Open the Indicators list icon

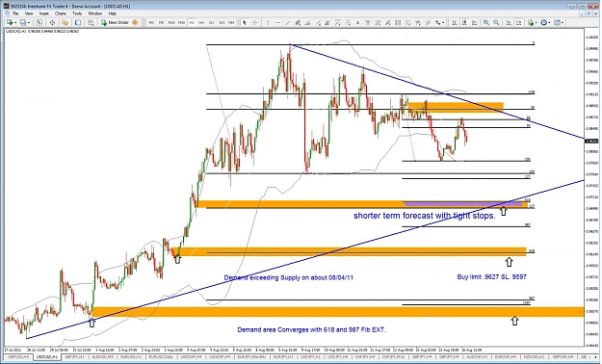[x=531, y=23]
